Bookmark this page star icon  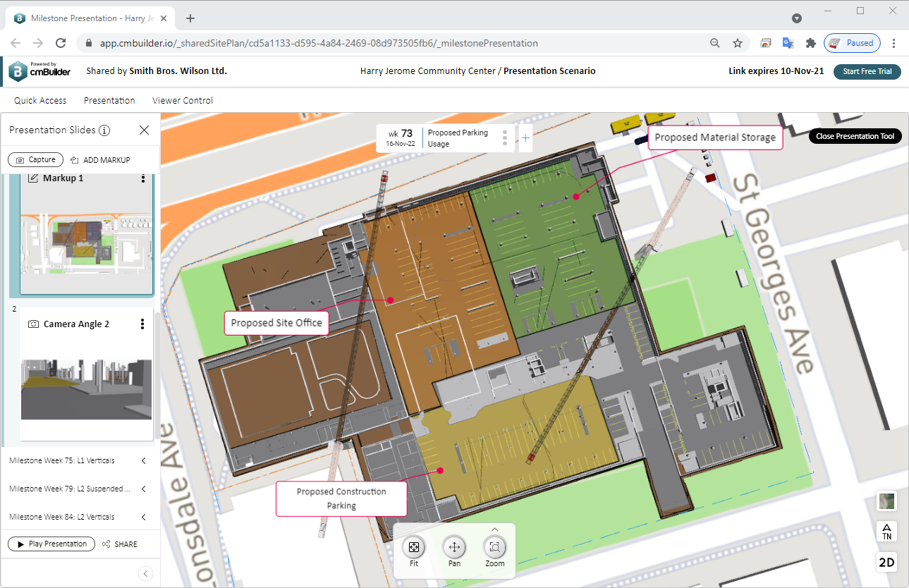[738, 43]
